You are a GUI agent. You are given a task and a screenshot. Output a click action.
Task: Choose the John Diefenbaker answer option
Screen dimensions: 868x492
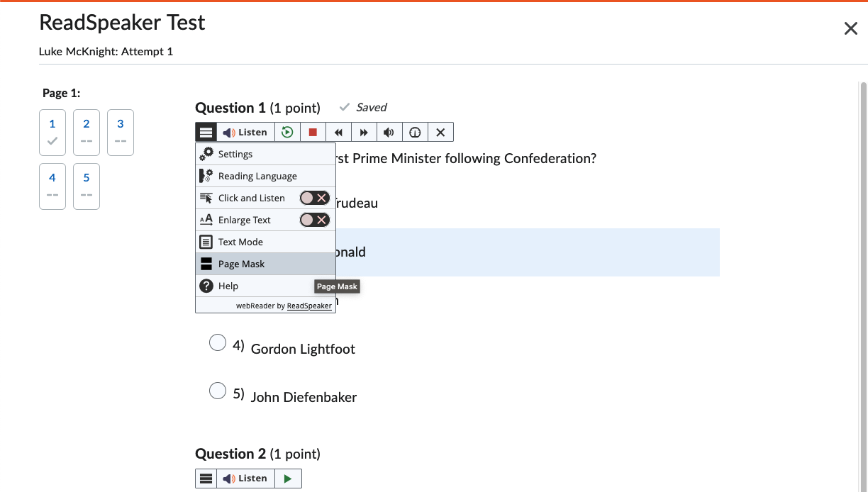pos(218,391)
